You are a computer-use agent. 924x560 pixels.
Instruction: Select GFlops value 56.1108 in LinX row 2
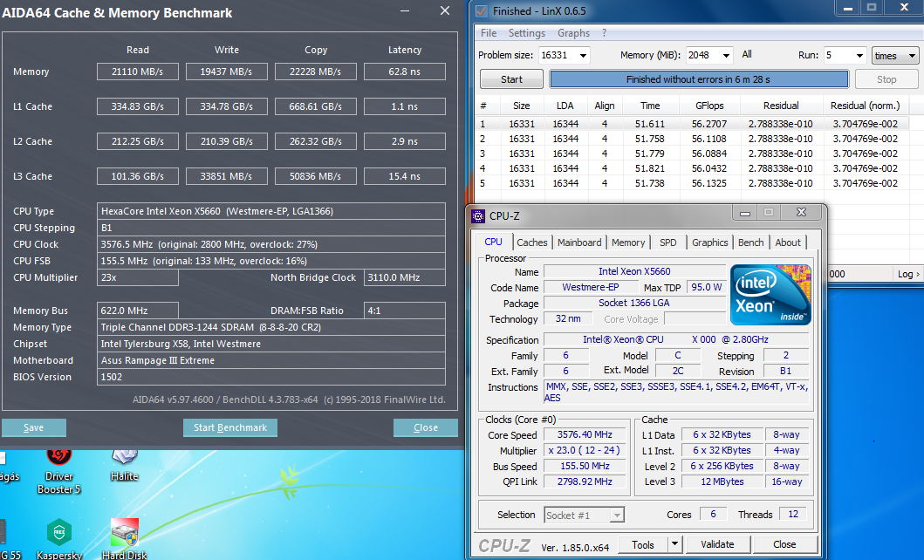click(709, 139)
